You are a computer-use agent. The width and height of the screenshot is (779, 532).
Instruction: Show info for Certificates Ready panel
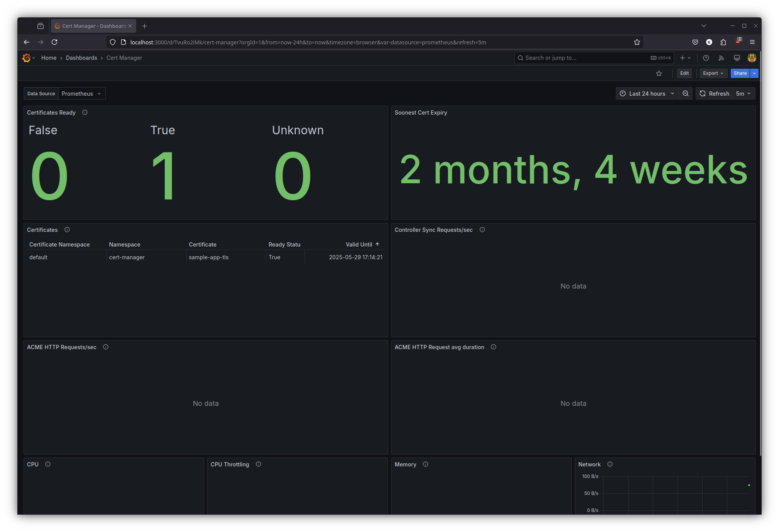[85, 112]
